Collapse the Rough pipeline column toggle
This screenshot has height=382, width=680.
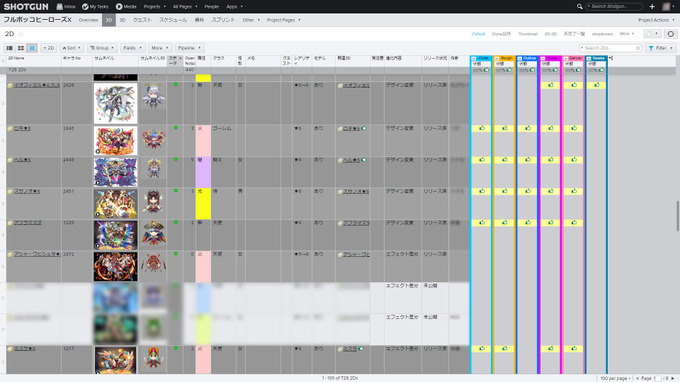(497, 59)
